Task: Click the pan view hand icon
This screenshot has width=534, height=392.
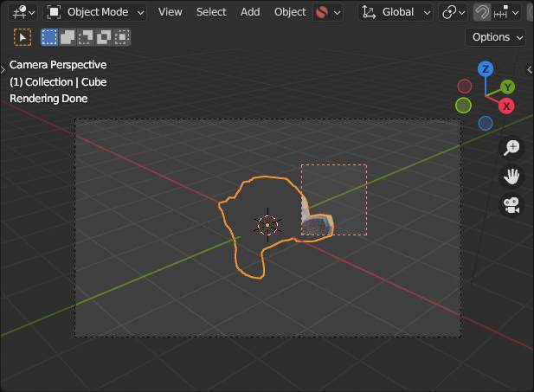Action: pos(511,177)
